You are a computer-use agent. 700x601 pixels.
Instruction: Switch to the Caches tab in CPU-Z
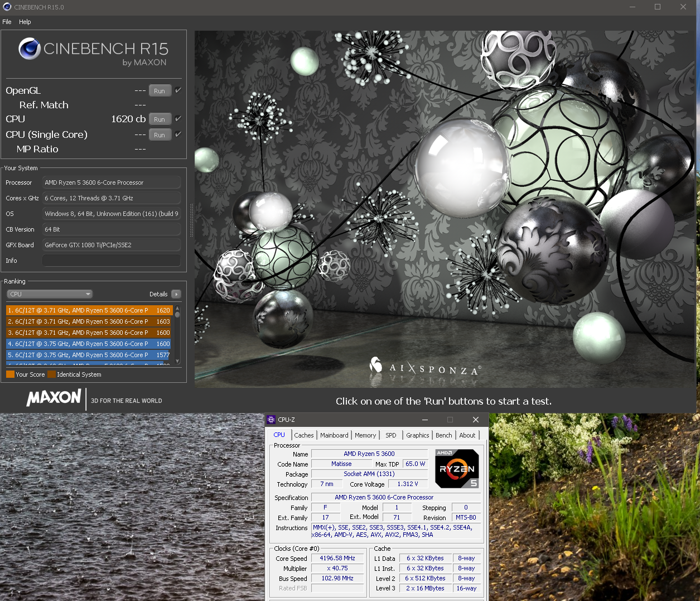(x=304, y=435)
